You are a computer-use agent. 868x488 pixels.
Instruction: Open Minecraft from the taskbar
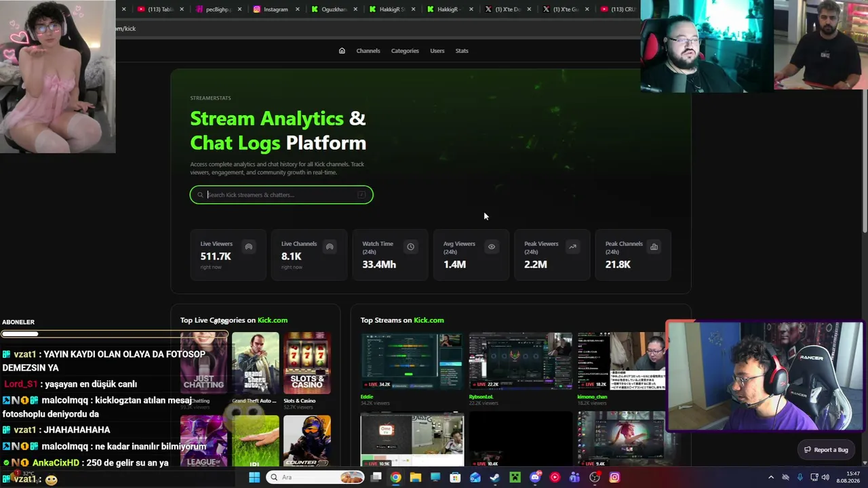(515, 477)
